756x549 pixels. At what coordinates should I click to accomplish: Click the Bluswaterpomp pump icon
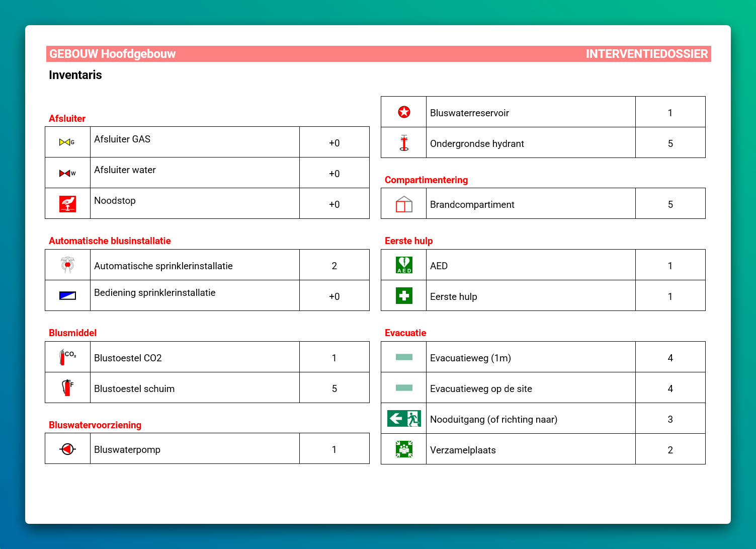pos(67,449)
